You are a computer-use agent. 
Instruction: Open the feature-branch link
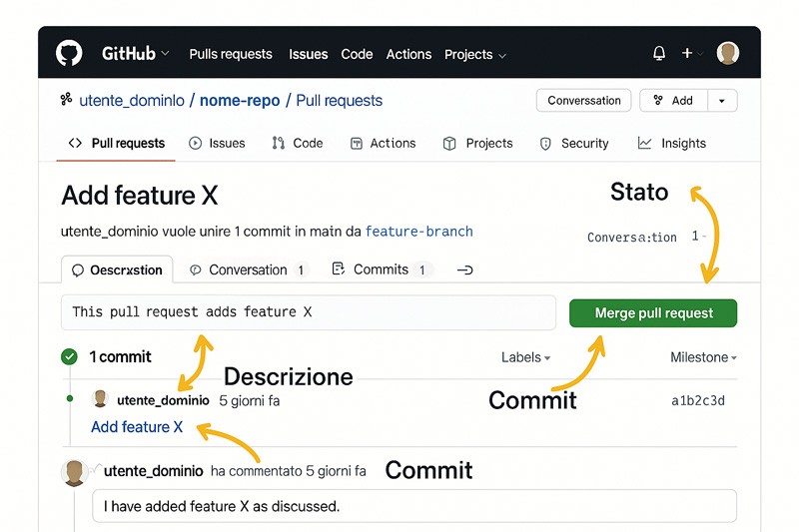tap(419, 232)
